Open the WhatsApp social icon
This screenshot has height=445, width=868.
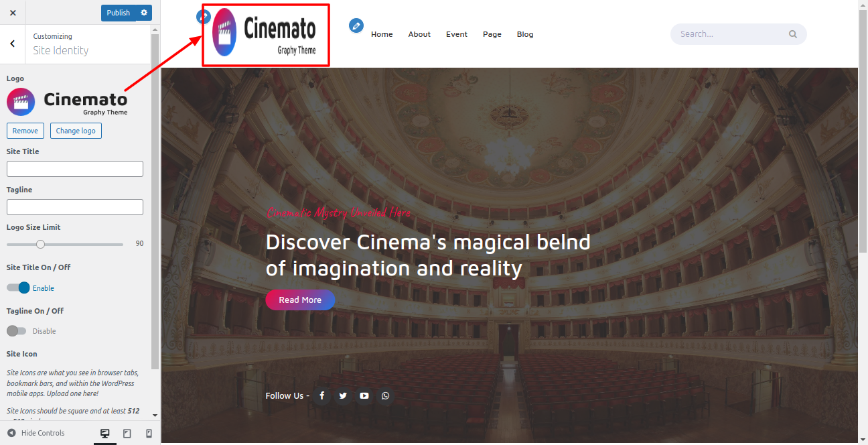click(385, 396)
